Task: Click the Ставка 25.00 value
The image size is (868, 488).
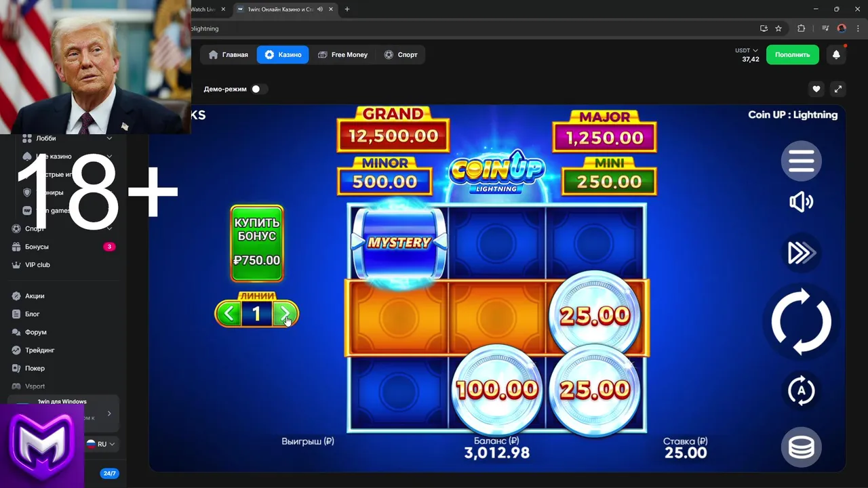Action: (x=686, y=453)
